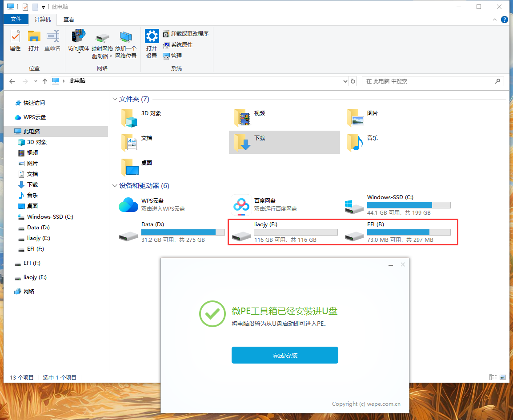Select the 音乐 folder icon
This screenshot has height=420, width=513.
click(x=355, y=142)
